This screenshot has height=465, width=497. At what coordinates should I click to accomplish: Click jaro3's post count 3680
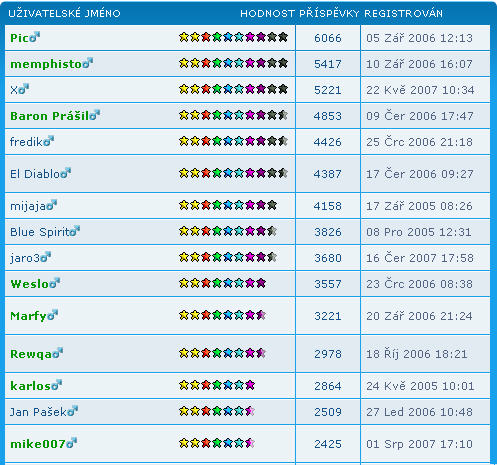coord(328,258)
